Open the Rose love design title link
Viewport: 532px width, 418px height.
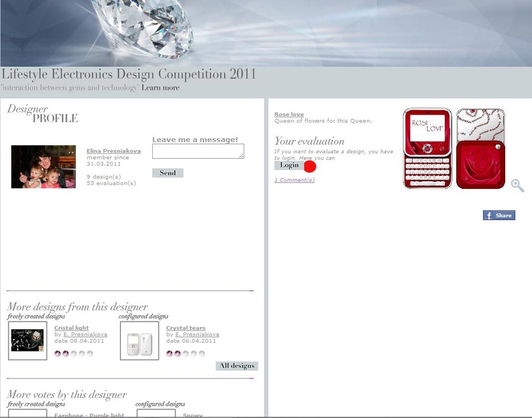tap(289, 114)
